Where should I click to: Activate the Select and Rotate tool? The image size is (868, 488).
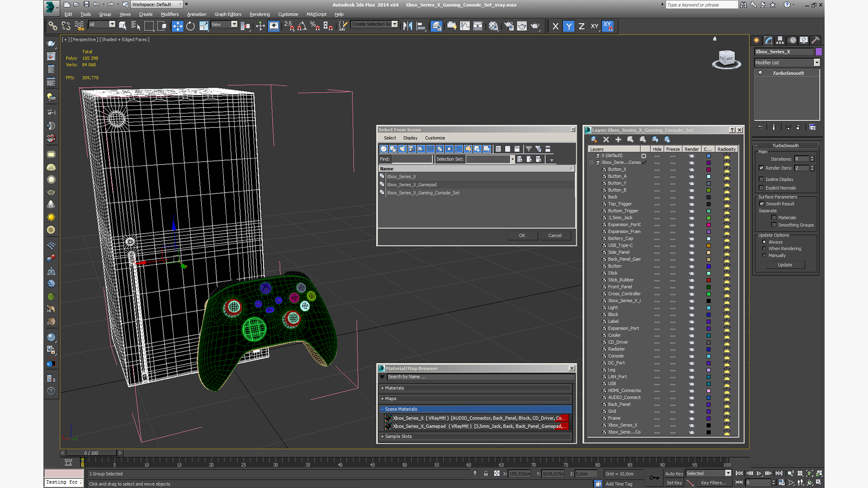190,26
